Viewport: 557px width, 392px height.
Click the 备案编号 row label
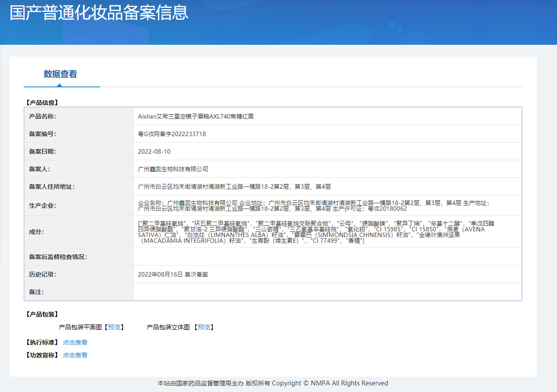point(43,134)
